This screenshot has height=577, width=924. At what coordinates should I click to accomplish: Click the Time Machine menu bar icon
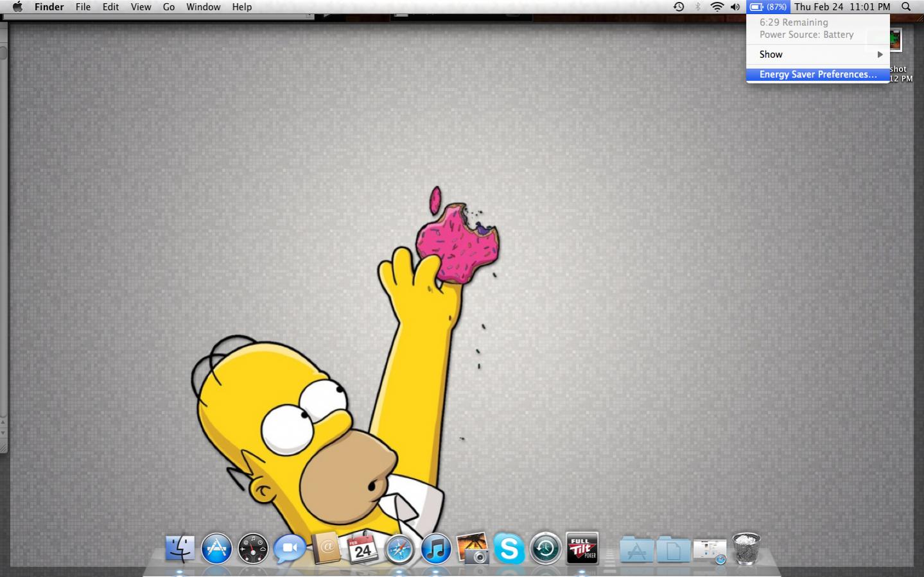pos(679,7)
